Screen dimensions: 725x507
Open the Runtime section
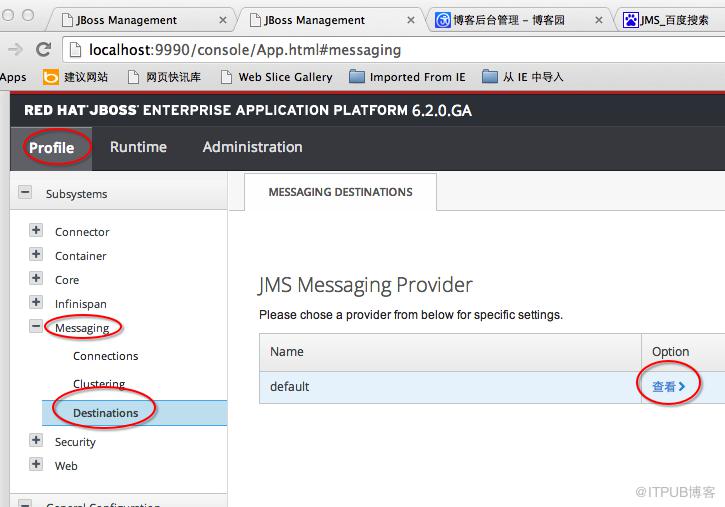[x=138, y=147]
